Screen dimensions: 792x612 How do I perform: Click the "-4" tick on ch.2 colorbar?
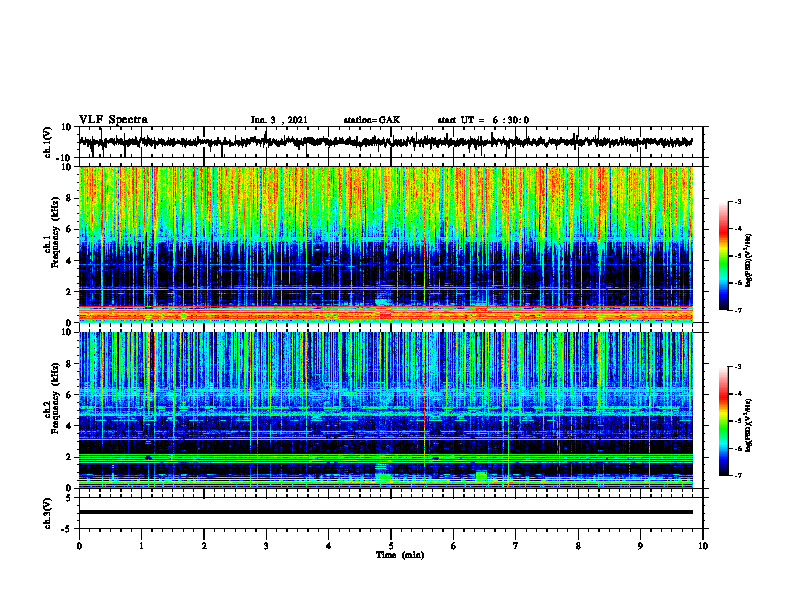coord(737,394)
